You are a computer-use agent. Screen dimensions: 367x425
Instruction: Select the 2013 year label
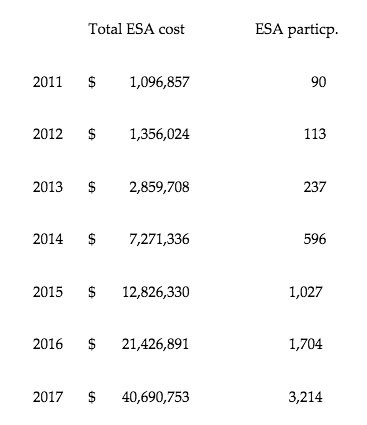(48, 187)
